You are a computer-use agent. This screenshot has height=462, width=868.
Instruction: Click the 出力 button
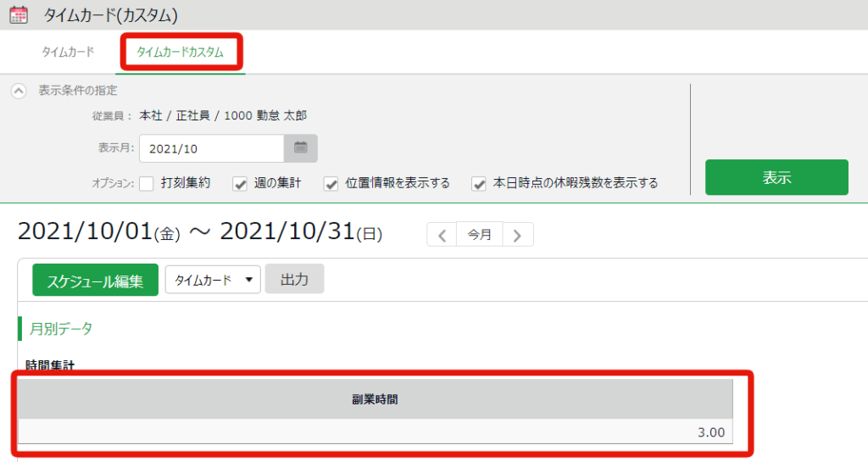pos(294,280)
